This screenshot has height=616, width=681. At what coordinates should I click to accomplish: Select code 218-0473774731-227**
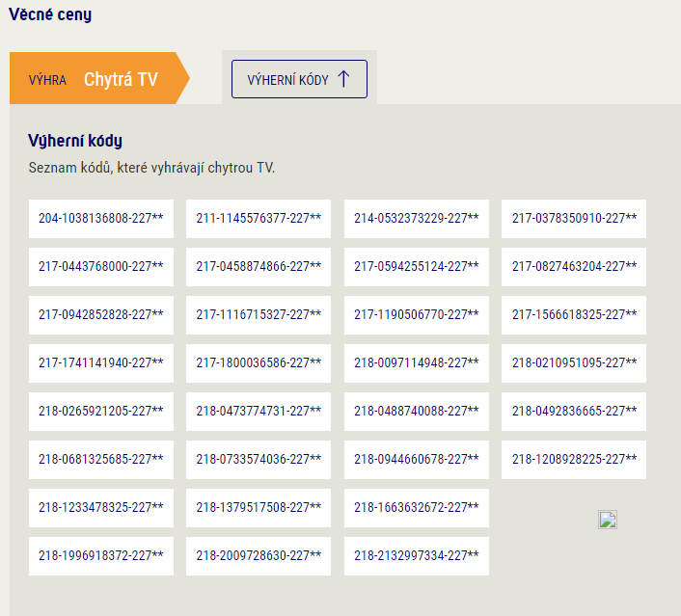259,412
